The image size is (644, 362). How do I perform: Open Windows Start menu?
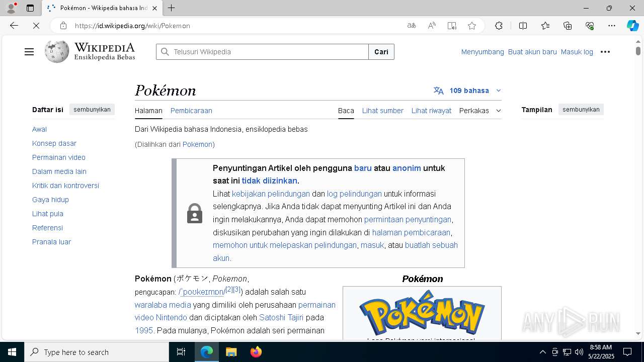(x=12, y=352)
